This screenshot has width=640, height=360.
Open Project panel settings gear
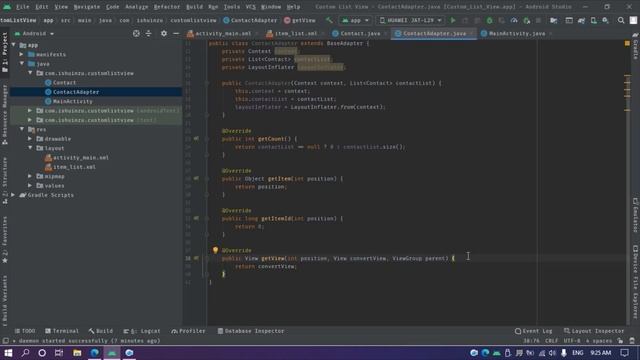click(164, 33)
